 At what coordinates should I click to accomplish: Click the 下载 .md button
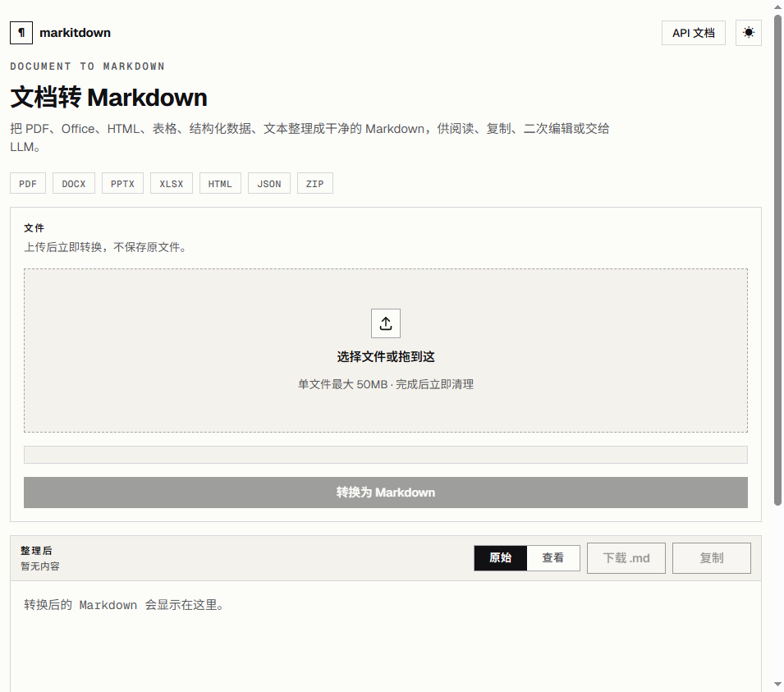point(626,558)
